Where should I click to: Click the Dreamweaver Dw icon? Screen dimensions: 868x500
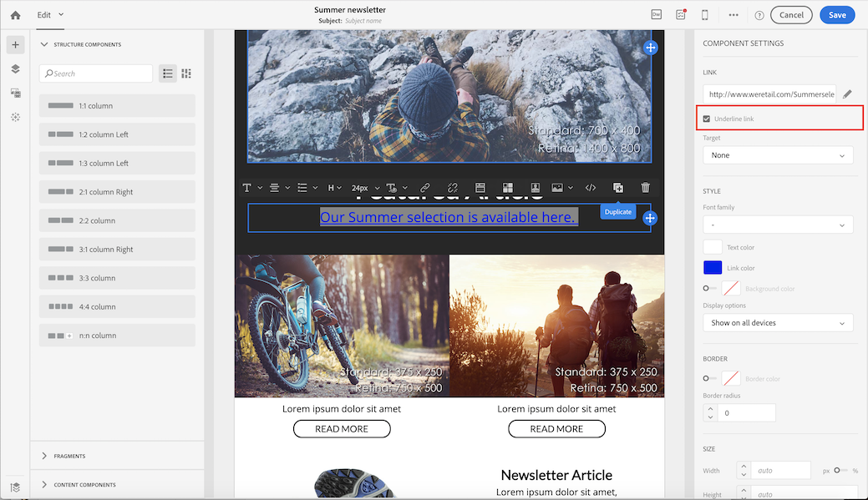pyautogui.click(x=656, y=15)
